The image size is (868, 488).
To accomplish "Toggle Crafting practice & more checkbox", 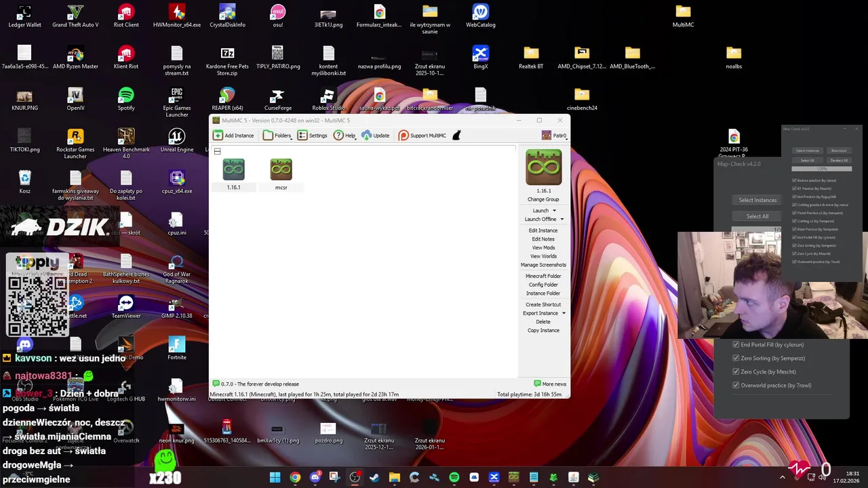I will [794, 205].
